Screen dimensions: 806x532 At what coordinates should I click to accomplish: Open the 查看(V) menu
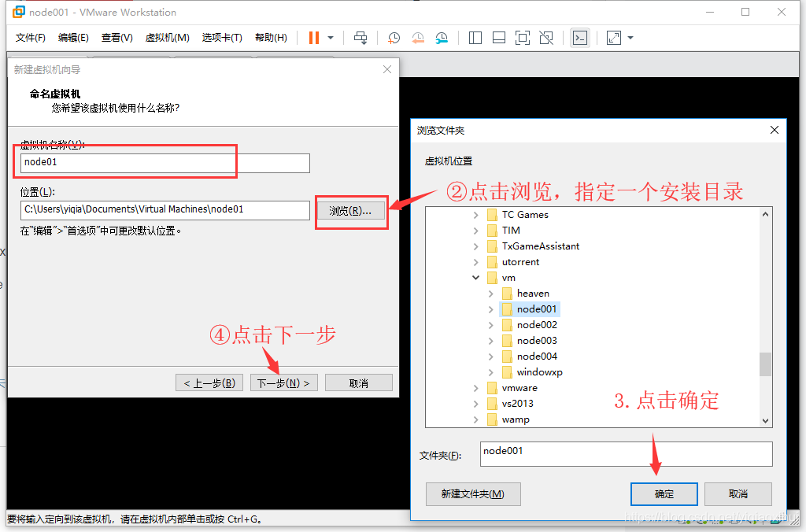tap(116, 38)
